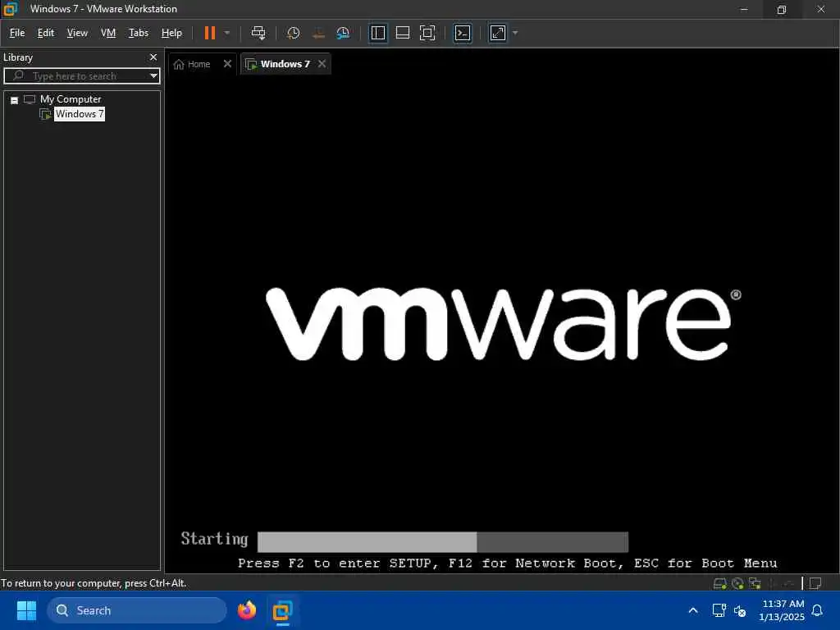Open the clock and date panel

[782, 610]
